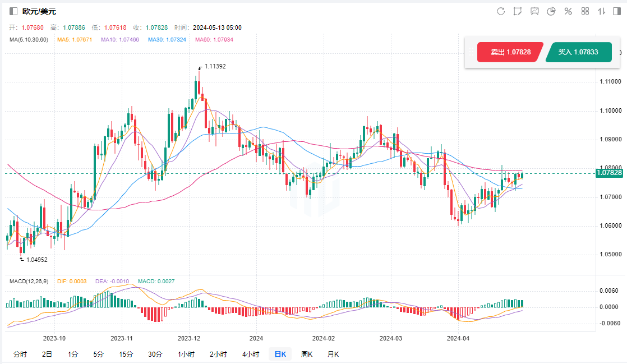Open the chart presentation board icon

534,11
